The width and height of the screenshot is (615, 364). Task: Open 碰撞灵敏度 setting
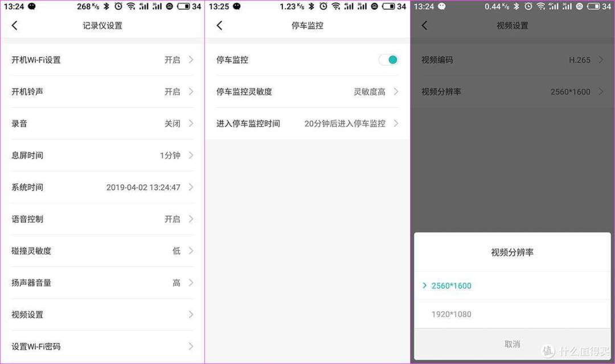pyautogui.click(x=102, y=251)
